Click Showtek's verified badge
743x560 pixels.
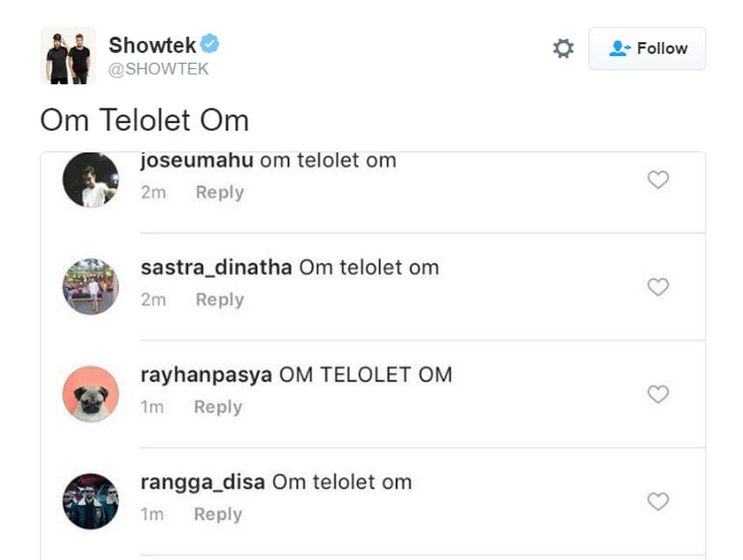click(x=210, y=44)
